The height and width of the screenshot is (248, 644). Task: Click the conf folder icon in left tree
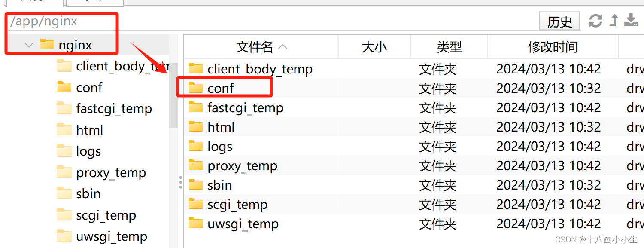tap(64, 87)
